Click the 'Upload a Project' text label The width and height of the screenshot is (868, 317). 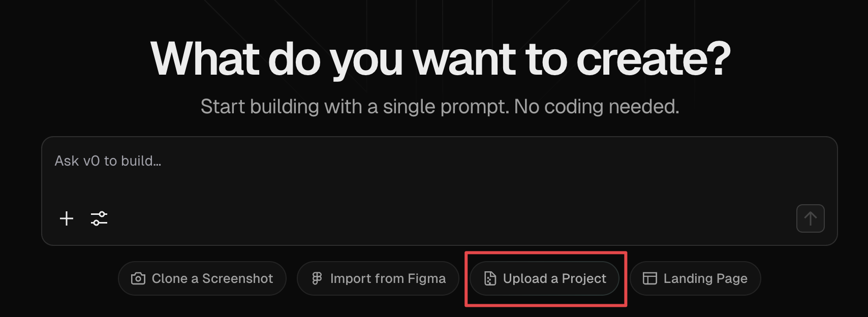coord(554,278)
